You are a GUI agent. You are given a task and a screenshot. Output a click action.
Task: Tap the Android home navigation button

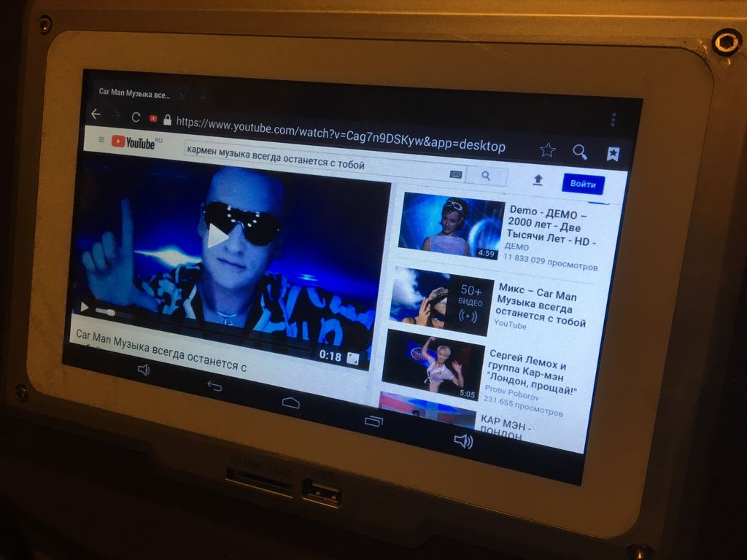click(x=290, y=402)
